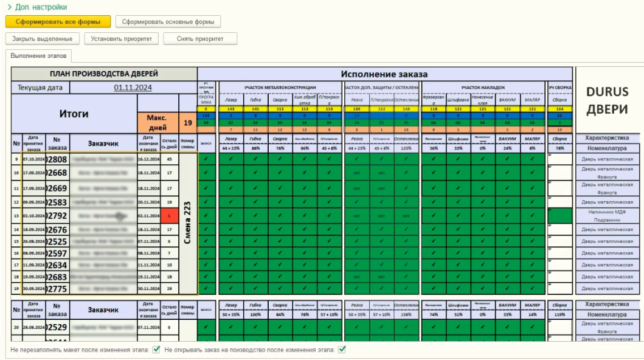This screenshot has width=644, height=360.
Task: Click the Снять приоритет button
Action: coord(200,39)
